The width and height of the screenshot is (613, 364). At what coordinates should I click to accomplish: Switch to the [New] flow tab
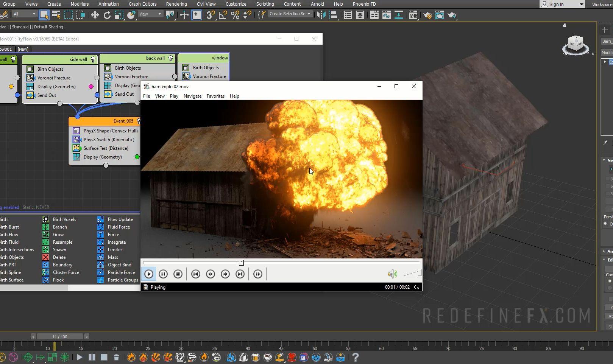pos(23,49)
